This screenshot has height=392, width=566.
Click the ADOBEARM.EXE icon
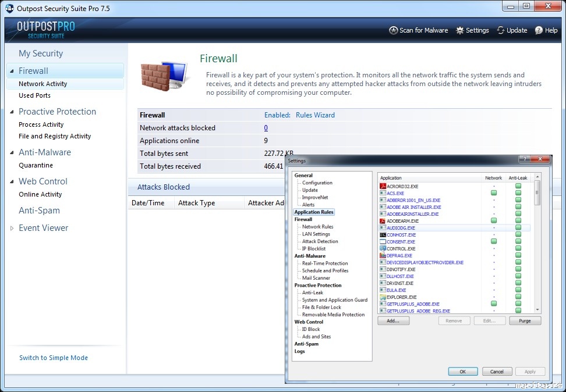click(383, 220)
